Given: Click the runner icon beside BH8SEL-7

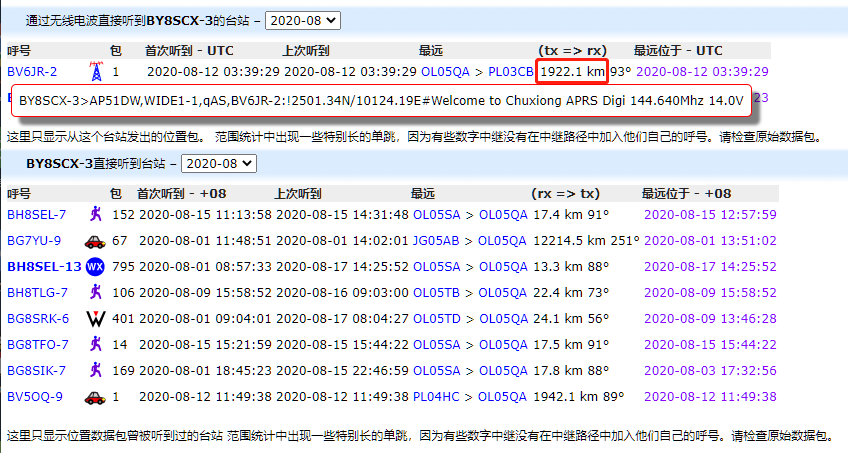Looking at the screenshot, I should (x=95, y=214).
